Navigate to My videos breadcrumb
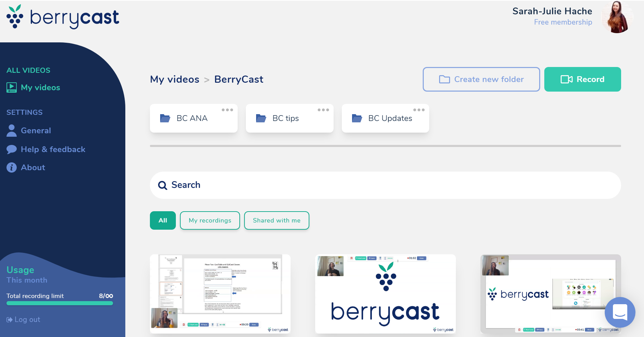Screen dimensions: 644x337 pos(174,79)
